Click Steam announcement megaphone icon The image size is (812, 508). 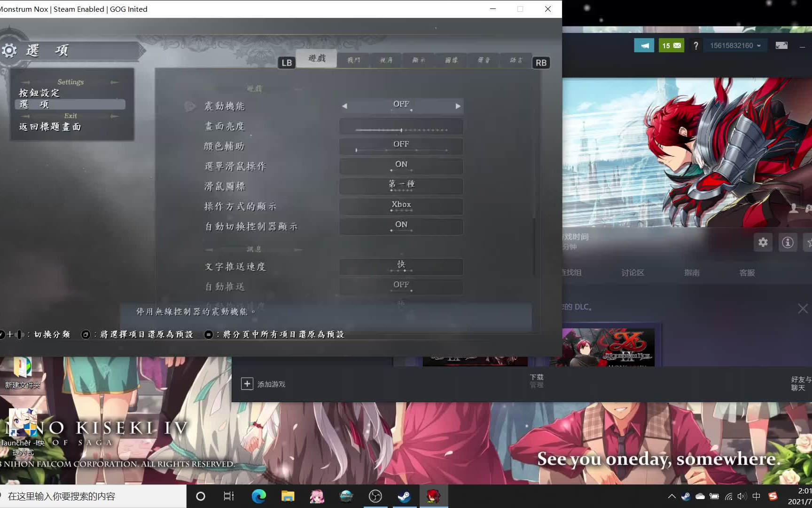click(x=644, y=46)
